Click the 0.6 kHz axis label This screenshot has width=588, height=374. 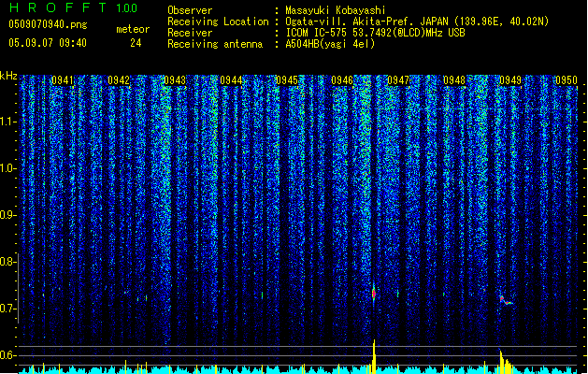[7, 355]
